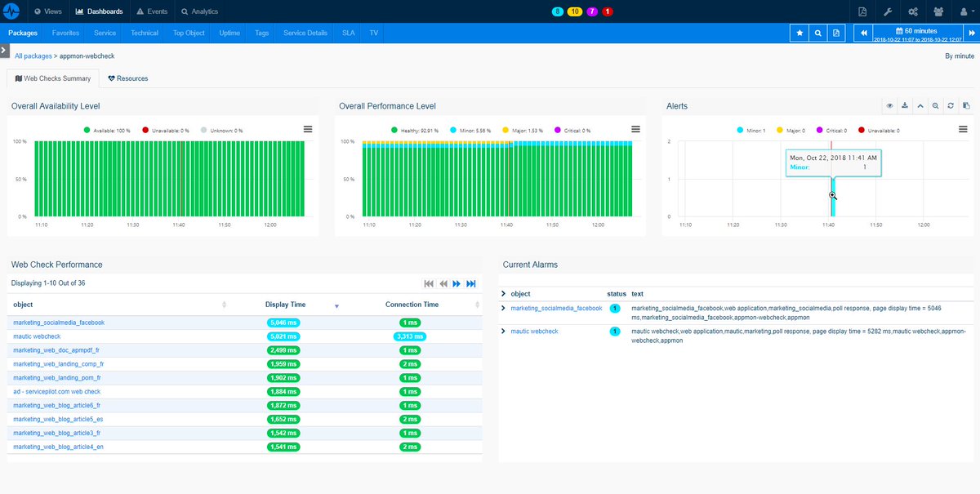Open the All packages breadcrumb link
Screen dimensions: 980x494
(33, 56)
